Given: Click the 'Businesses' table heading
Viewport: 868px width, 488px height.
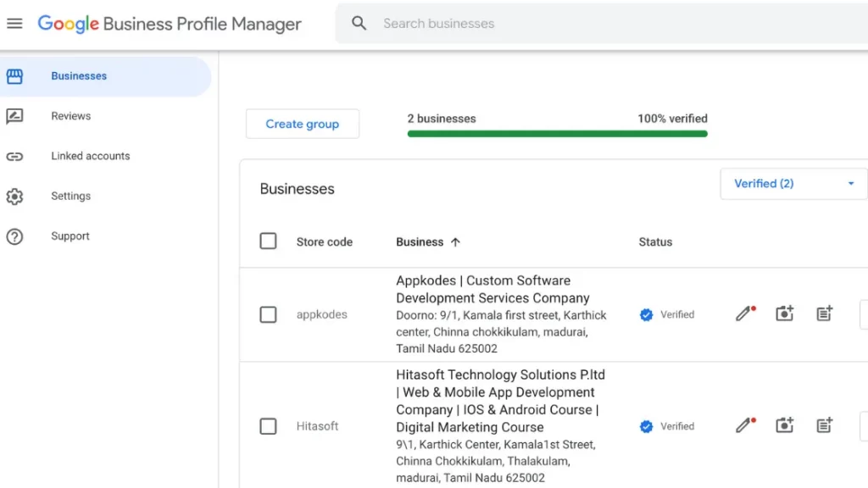Looking at the screenshot, I should coord(298,189).
